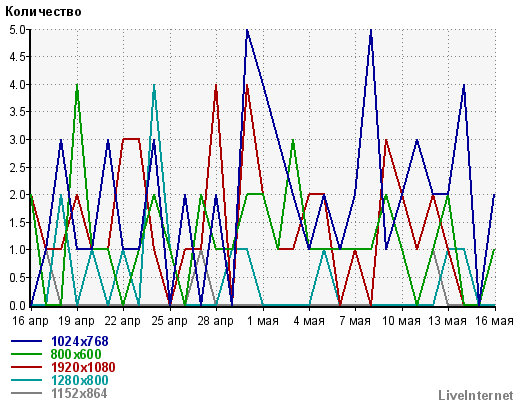Click the LiveInternet label
This screenshot has width=520, height=405.
[x=476, y=395]
